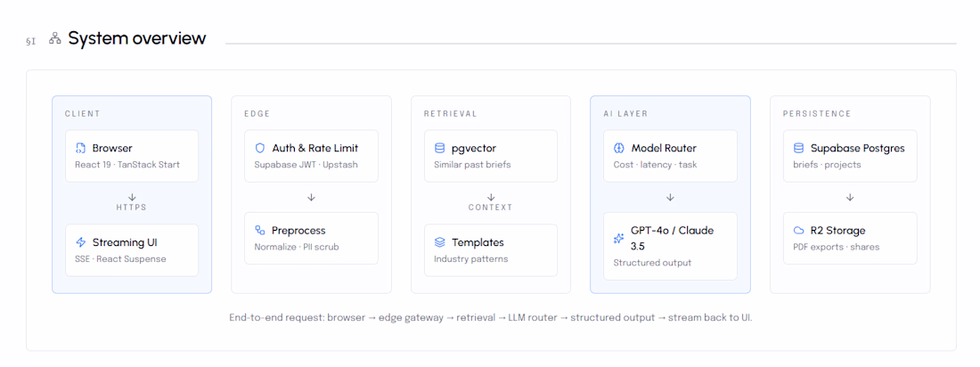Click 'Supabase JWT · Upstash' subtitle
This screenshot has width=980, height=367.
pyautogui.click(x=305, y=165)
